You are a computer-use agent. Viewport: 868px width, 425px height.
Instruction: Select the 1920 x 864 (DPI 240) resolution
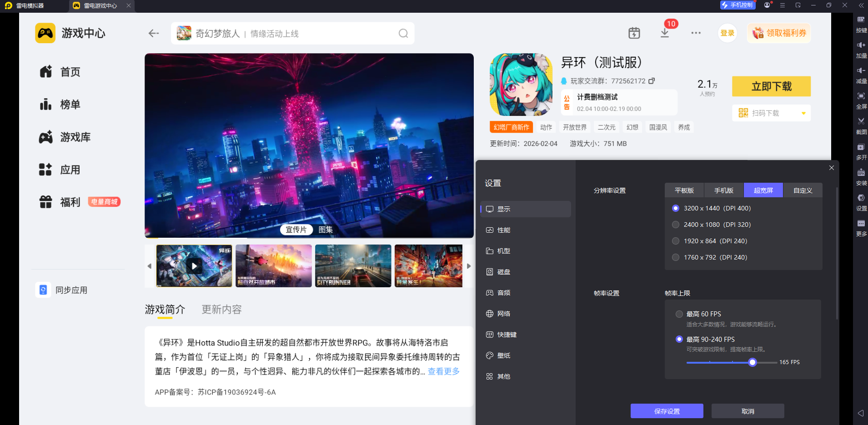pyautogui.click(x=676, y=241)
